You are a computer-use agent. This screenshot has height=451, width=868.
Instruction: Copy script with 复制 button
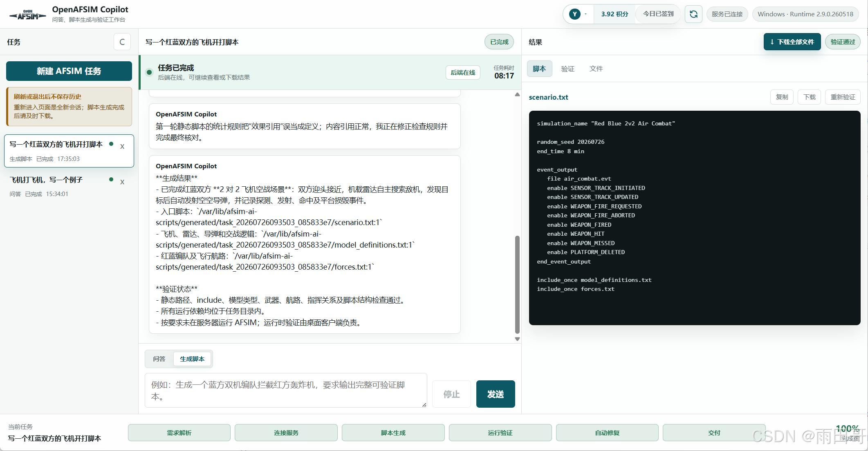pos(782,97)
